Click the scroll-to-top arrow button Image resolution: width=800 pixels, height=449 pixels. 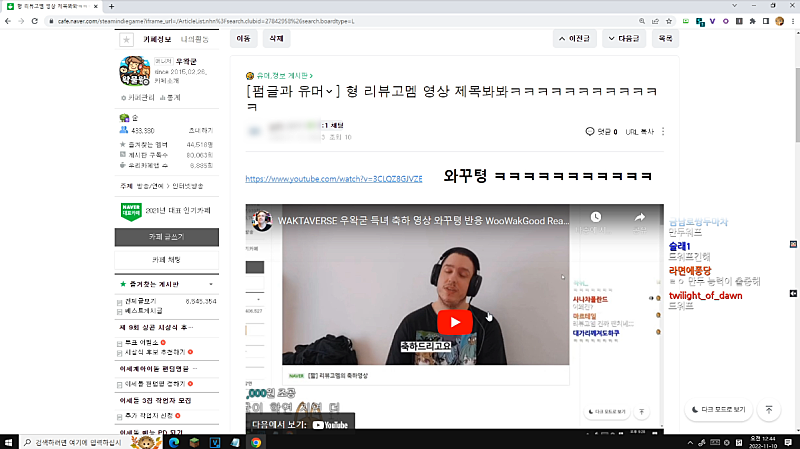[768, 409]
